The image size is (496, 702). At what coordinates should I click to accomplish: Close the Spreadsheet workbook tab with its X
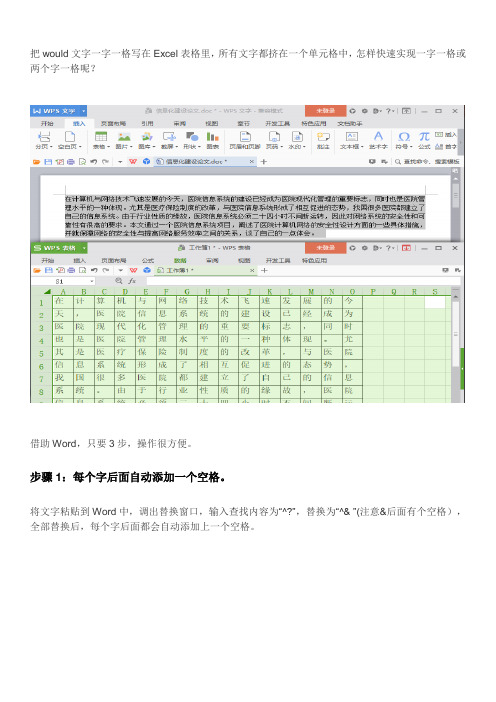tap(252, 270)
